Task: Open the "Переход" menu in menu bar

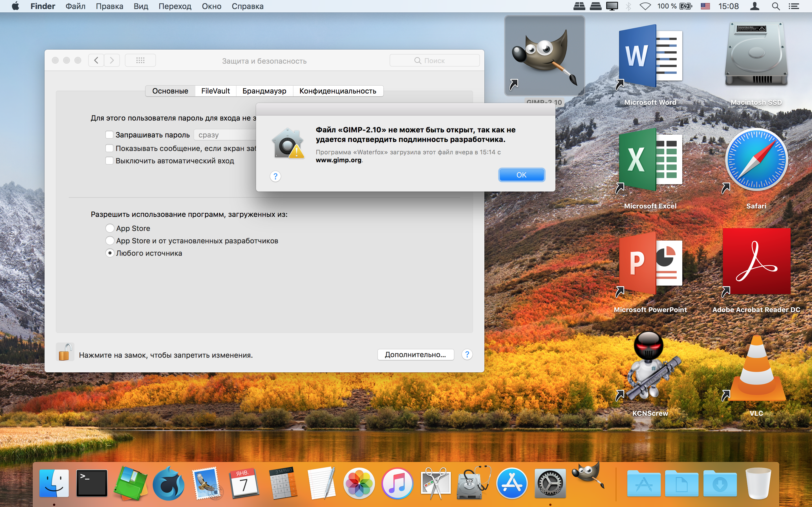Action: click(x=175, y=6)
